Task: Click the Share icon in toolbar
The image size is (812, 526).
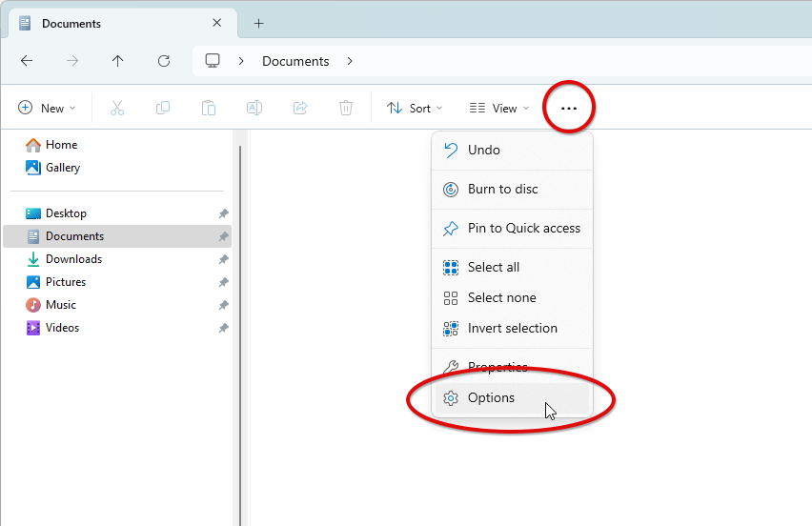Action: click(x=300, y=108)
